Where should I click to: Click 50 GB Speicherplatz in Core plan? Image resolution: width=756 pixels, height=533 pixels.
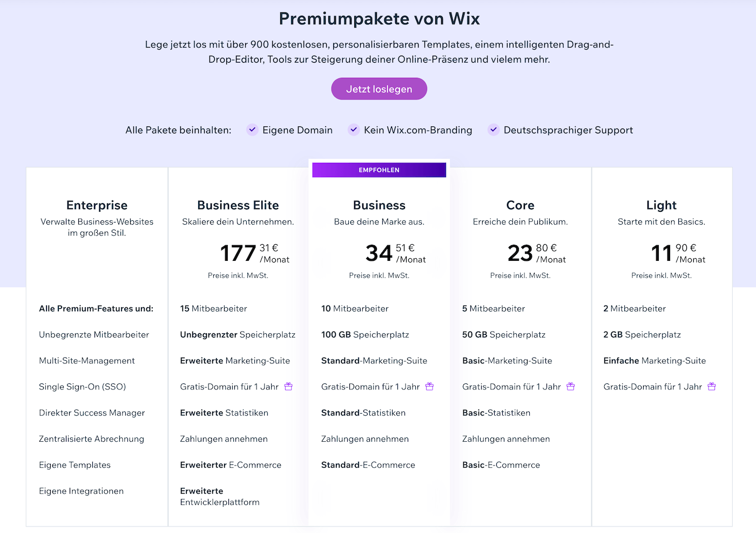pyautogui.click(x=504, y=335)
